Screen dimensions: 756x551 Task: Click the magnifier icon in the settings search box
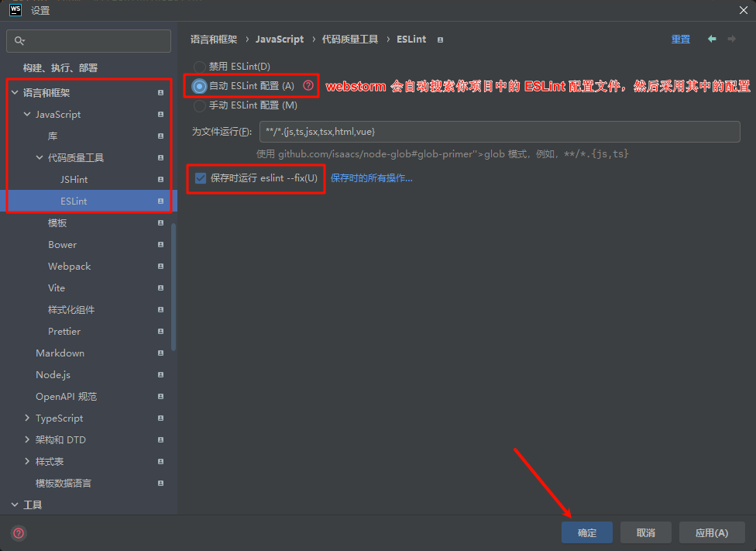click(19, 40)
